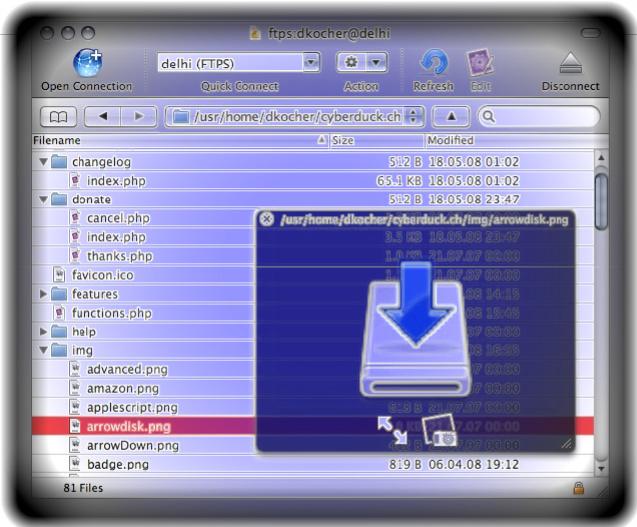Click the Edit toolbar icon

[480, 63]
